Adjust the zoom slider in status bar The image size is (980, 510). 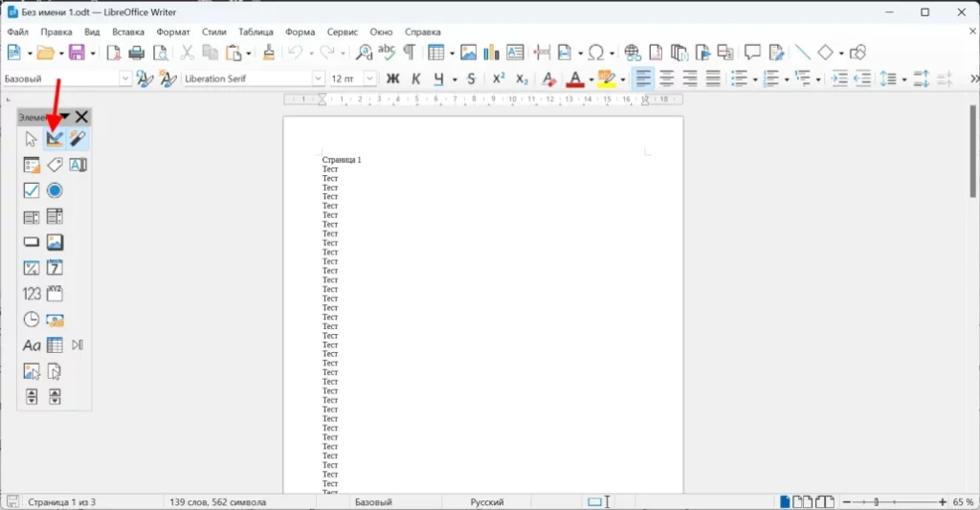877,502
